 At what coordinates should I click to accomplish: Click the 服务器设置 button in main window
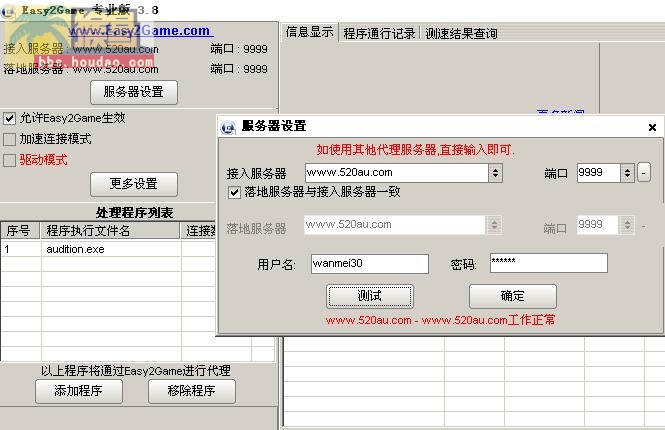pyautogui.click(x=134, y=92)
